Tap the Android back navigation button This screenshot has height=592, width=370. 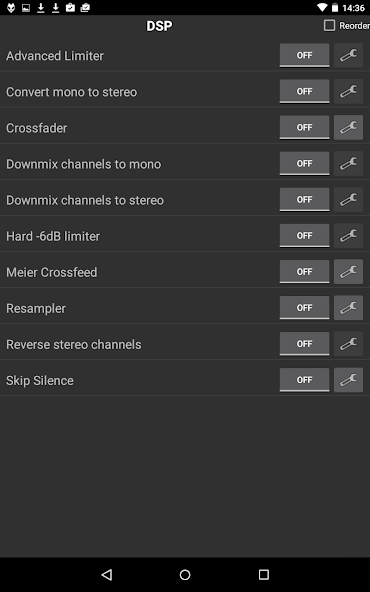click(x=107, y=575)
